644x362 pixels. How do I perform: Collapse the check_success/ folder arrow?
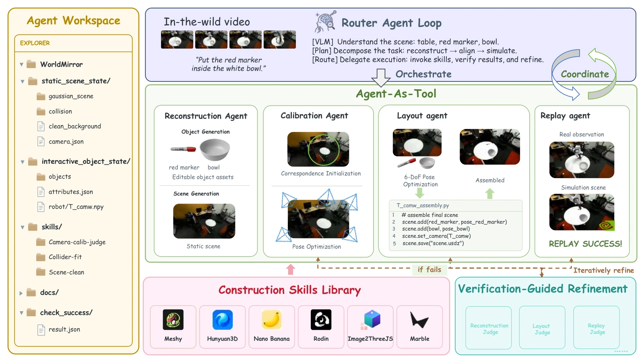click(x=21, y=313)
